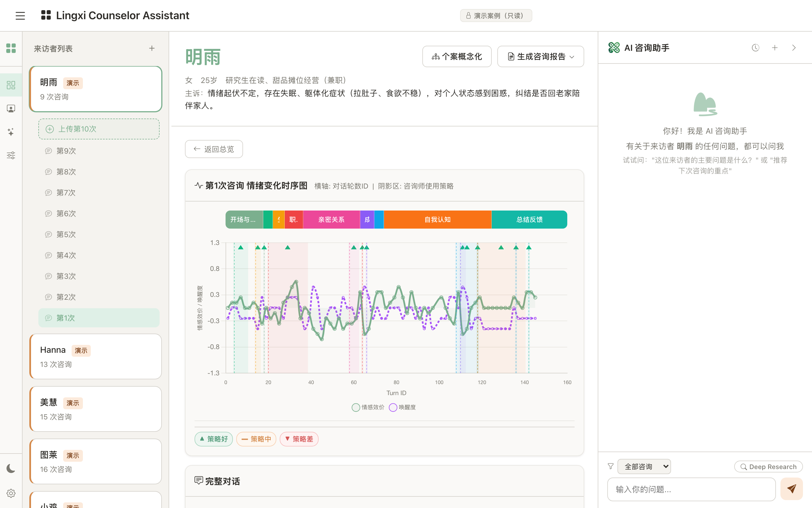Open settings gear in sidebar

(x=11, y=493)
